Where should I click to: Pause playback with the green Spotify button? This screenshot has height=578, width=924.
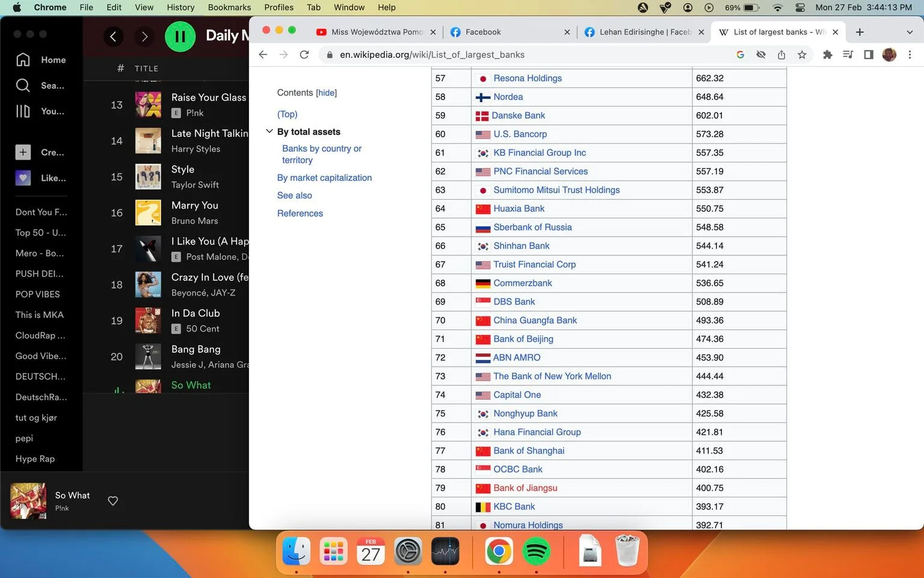180,36
